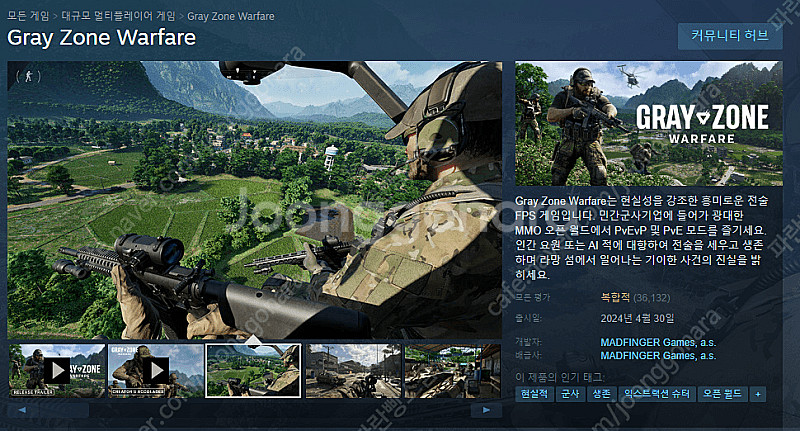Open the 모든 게임 breadcrumb link
Viewport: 800px width, 431px height.
[28, 16]
